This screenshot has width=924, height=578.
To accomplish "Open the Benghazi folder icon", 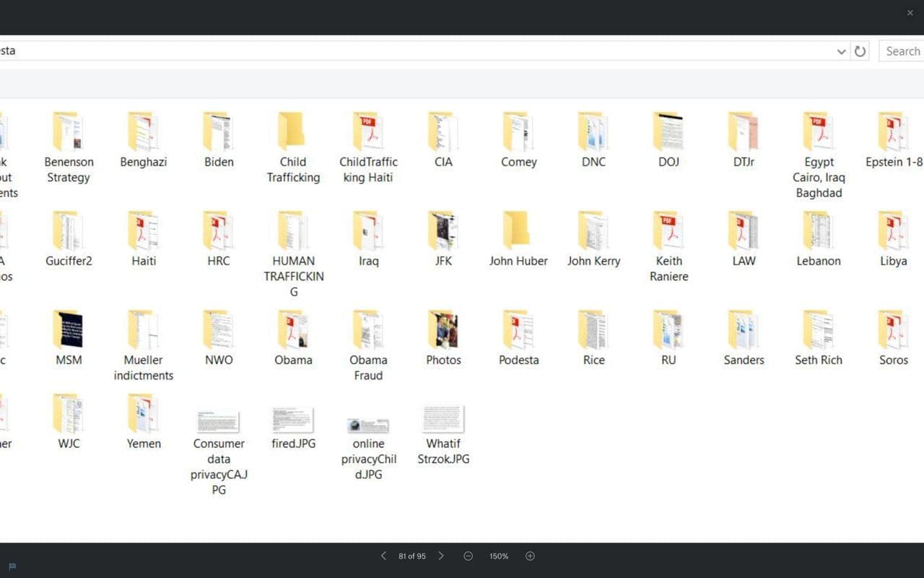I will (x=144, y=132).
